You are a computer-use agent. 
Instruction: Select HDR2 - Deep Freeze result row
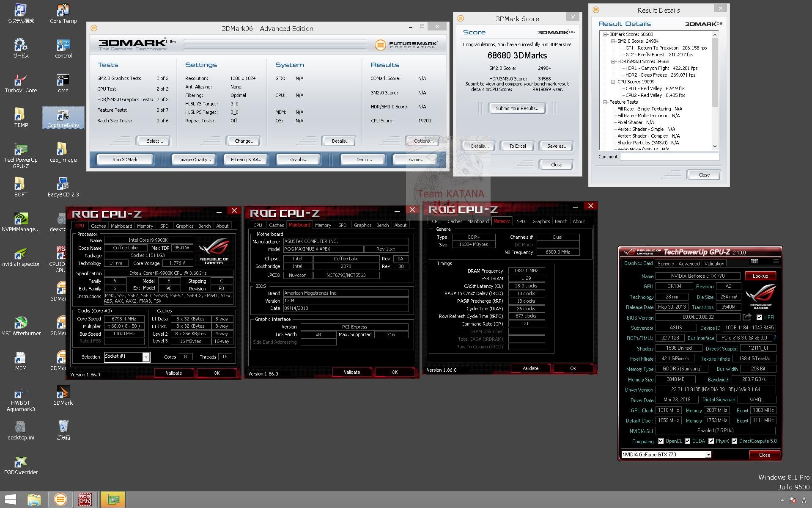tap(660, 75)
